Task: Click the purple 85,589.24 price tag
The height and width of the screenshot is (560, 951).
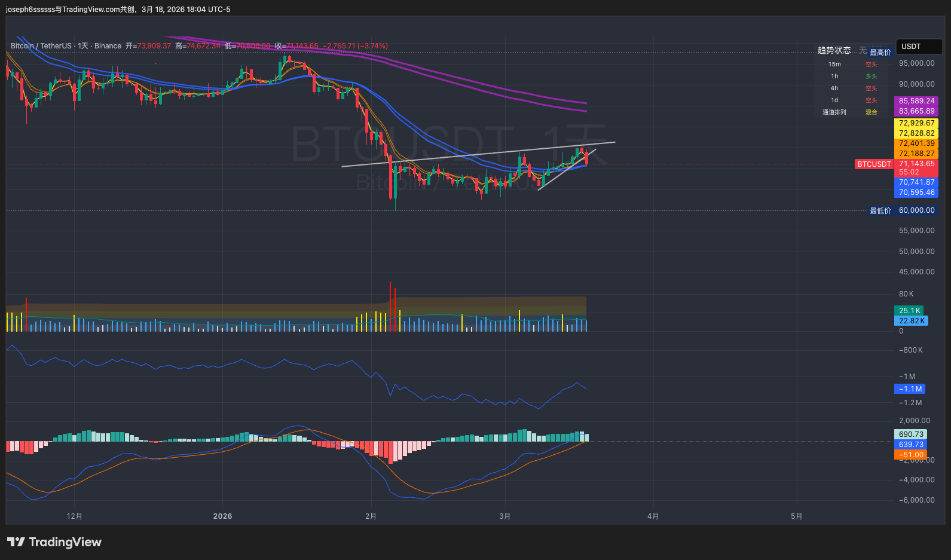Action: tap(916, 101)
